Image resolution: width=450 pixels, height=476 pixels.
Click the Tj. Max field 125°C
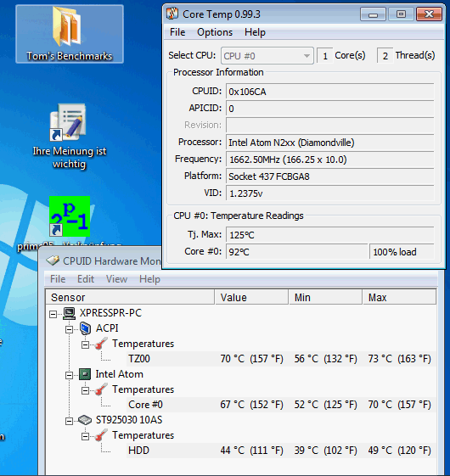330,235
